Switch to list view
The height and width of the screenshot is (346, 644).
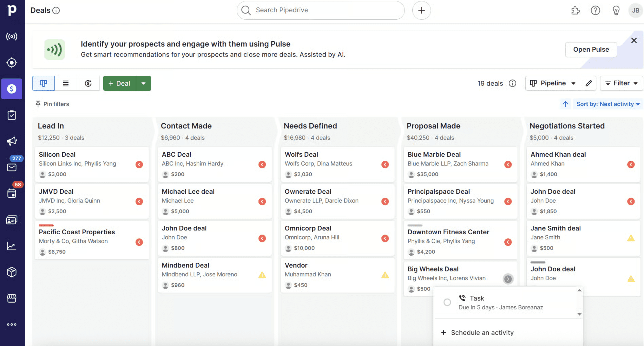point(66,83)
